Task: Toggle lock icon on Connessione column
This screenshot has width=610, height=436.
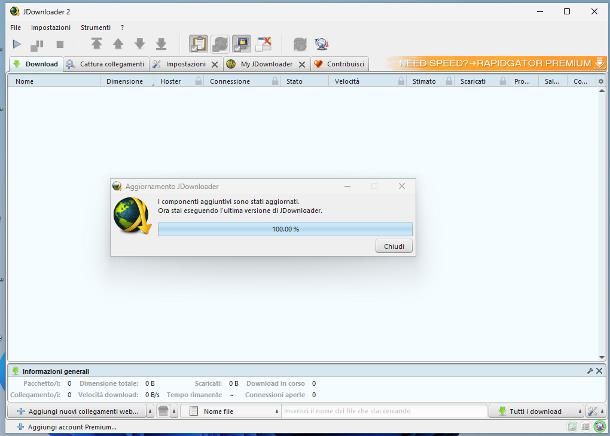Action: coord(275,81)
